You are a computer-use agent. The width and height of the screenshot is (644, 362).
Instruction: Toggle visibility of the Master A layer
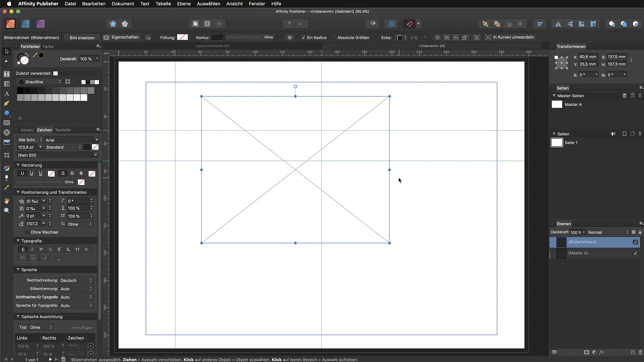pos(635,253)
